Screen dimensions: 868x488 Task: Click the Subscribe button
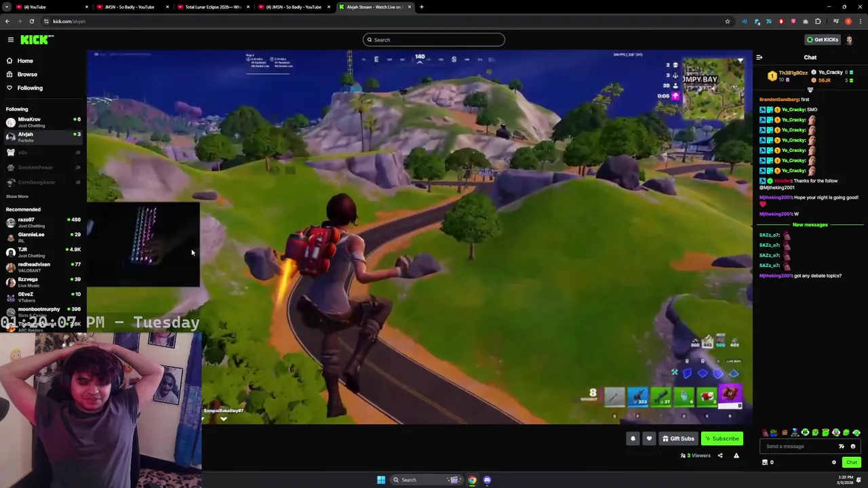pyautogui.click(x=722, y=439)
